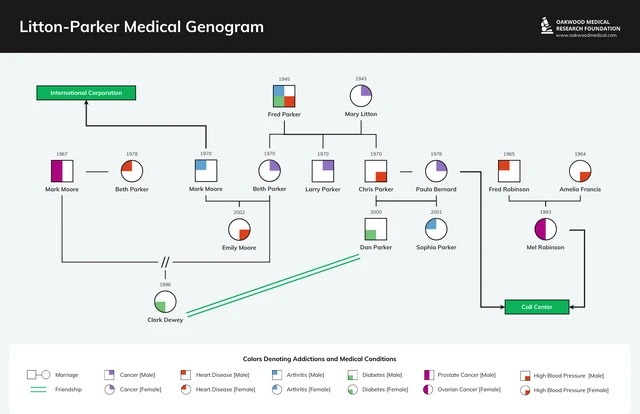Select the Mary Litton name label
This screenshot has height=414, width=640.
tap(361, 114)
